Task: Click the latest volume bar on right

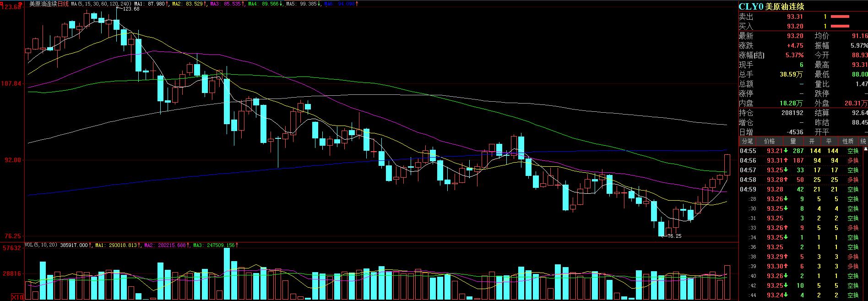Action: (727, 282)
